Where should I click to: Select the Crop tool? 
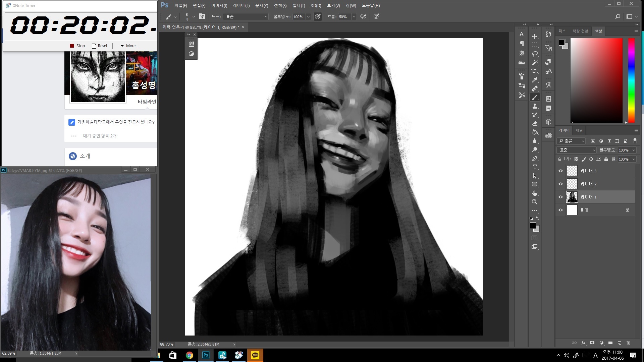click(535, 71)
